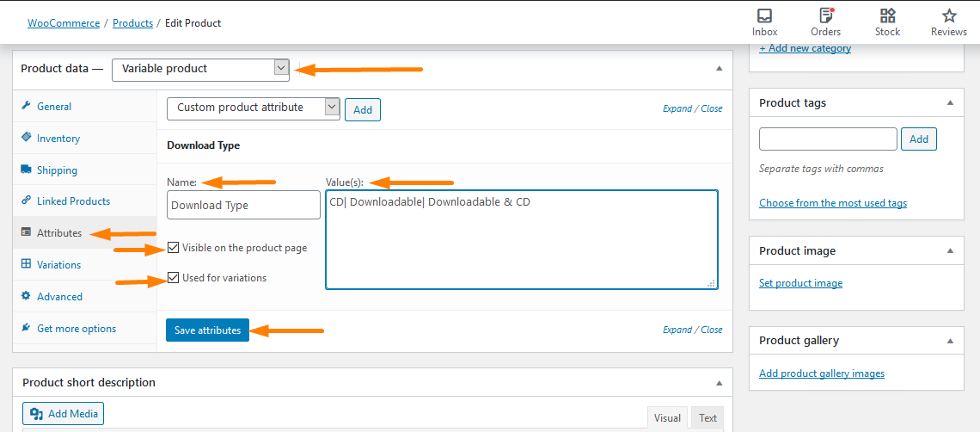Click the Linked Products chain icon
This screenshot has height=432, width=980.
click(x=27, y=201)
